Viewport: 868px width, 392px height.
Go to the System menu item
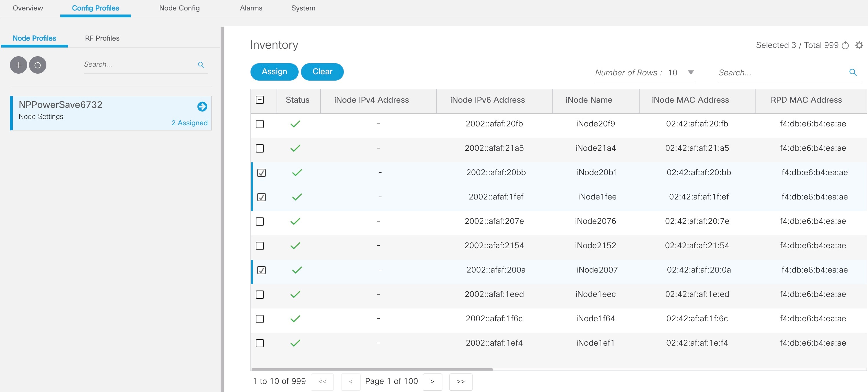[303, 8]
